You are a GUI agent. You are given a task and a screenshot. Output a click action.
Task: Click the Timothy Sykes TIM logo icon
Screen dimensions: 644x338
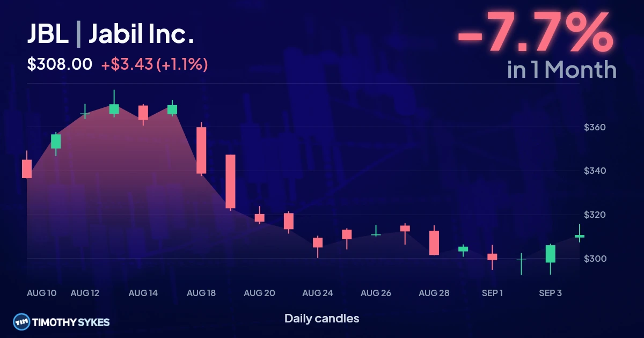21,322
